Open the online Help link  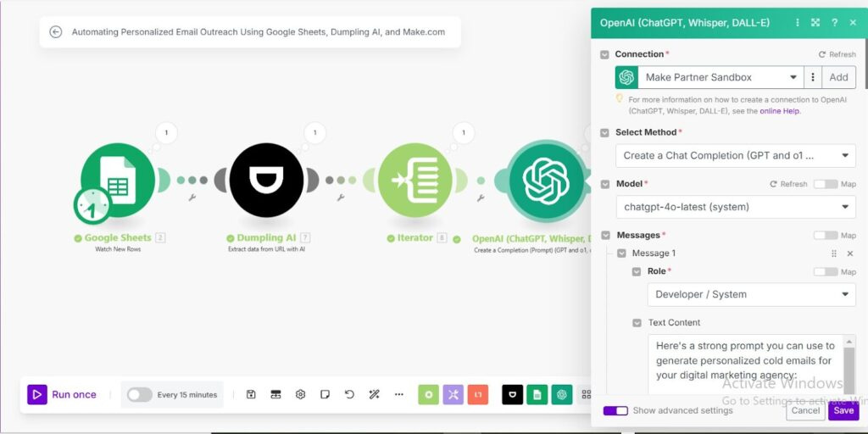(780, 111)
